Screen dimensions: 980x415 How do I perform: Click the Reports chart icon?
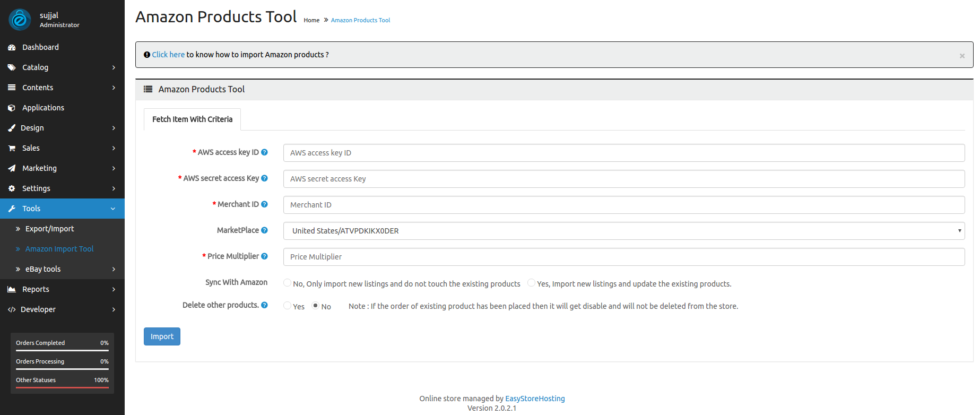click(x=12, y=289)
